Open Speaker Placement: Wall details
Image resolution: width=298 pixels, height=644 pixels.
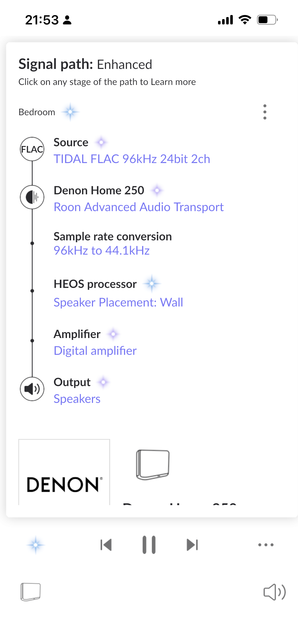[118, 302]
